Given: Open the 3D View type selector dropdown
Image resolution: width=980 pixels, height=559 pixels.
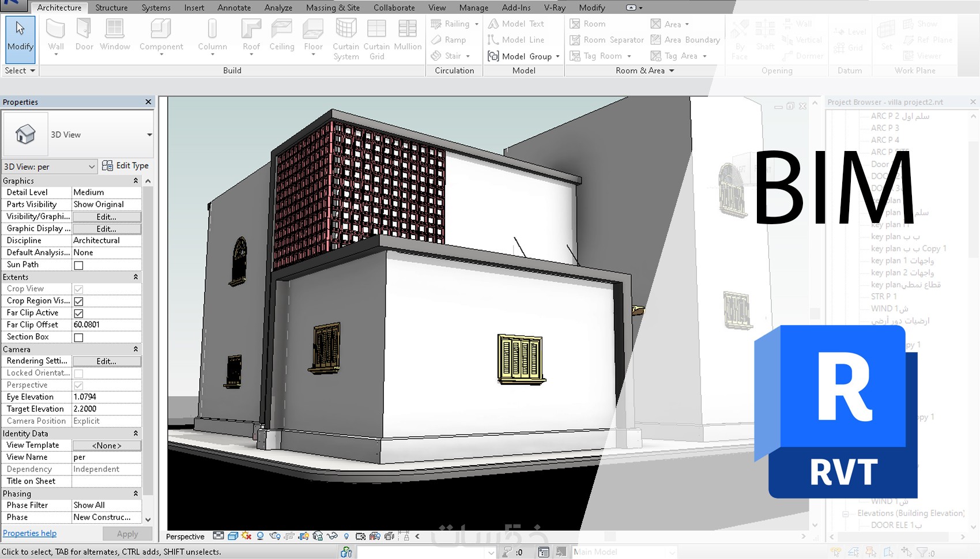Looking at the screenshot, I should [x=149, y=135].
